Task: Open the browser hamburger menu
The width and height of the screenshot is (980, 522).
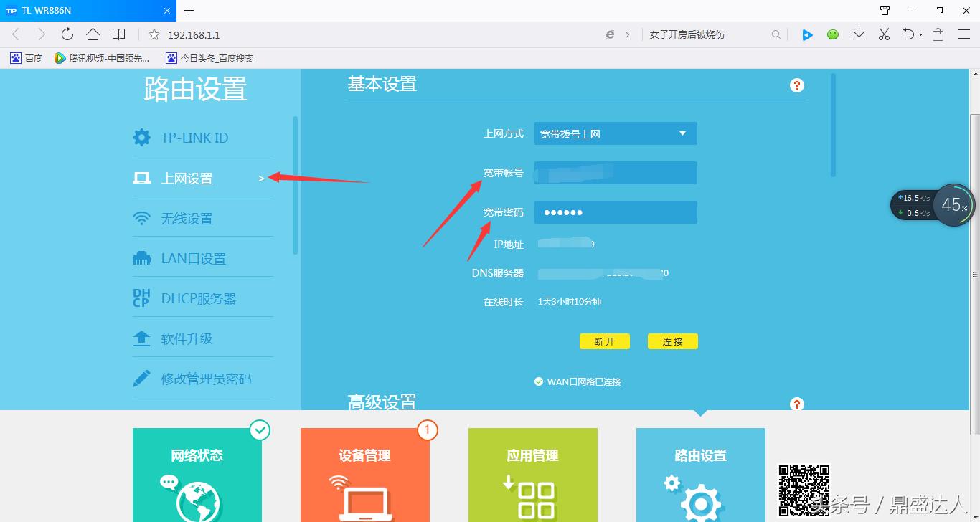Action: (964, 33)
